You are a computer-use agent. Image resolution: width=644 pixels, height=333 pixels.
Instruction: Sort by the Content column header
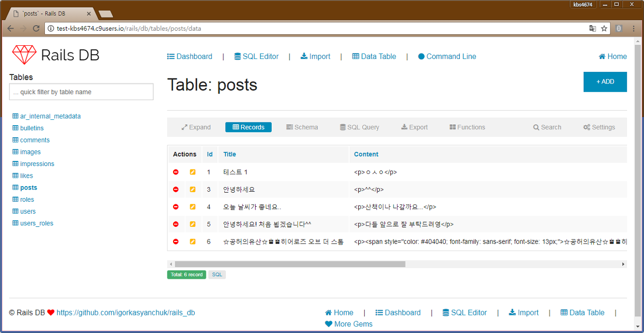click(366, 154)
